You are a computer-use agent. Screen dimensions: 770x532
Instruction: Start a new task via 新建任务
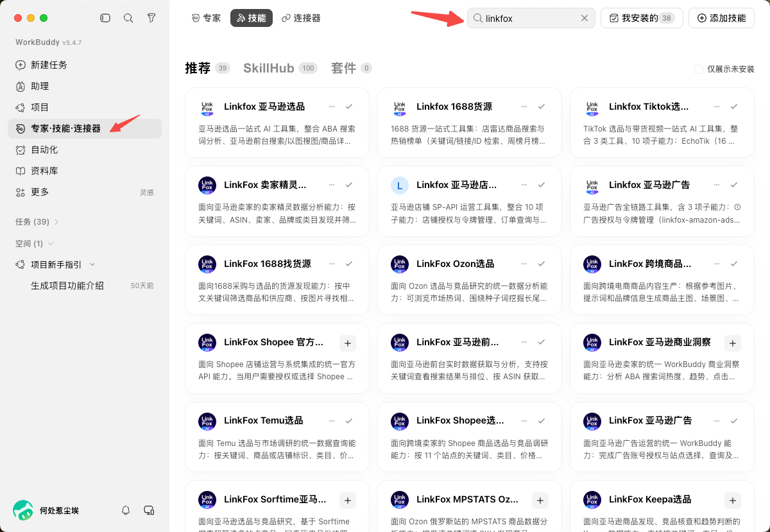(85, 65)
